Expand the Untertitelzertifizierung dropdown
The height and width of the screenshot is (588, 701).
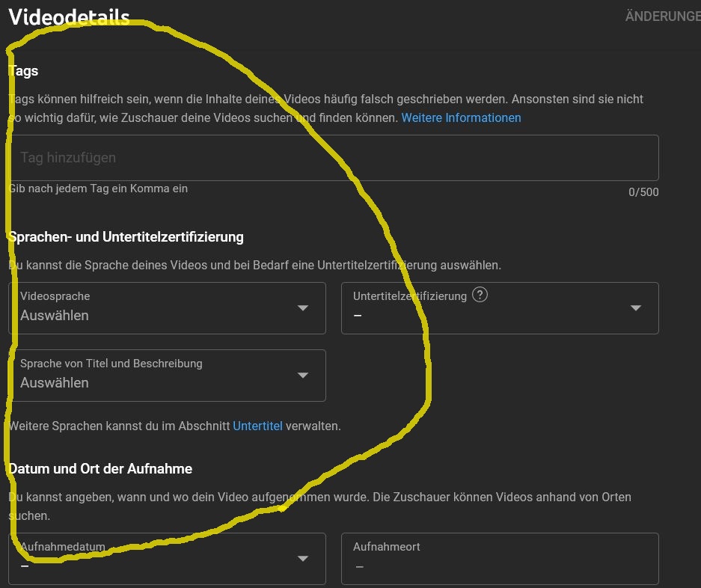pyautogui.click(x=499, y=307)
